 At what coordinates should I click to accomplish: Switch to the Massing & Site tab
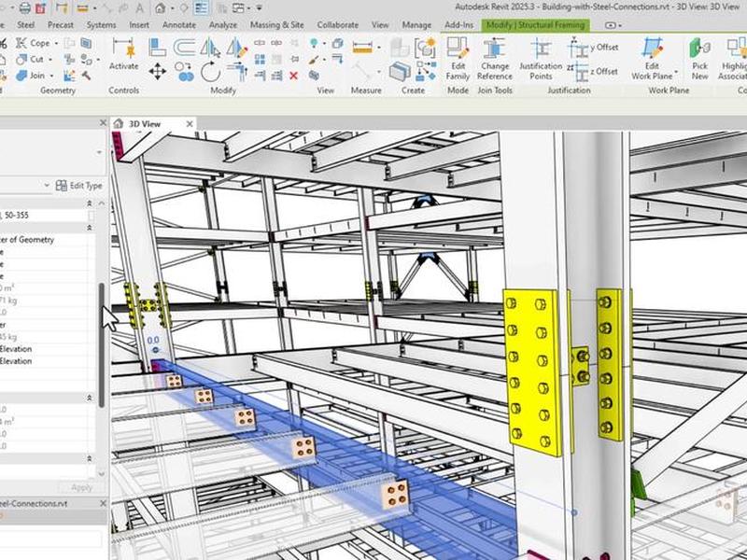[276, 25]
